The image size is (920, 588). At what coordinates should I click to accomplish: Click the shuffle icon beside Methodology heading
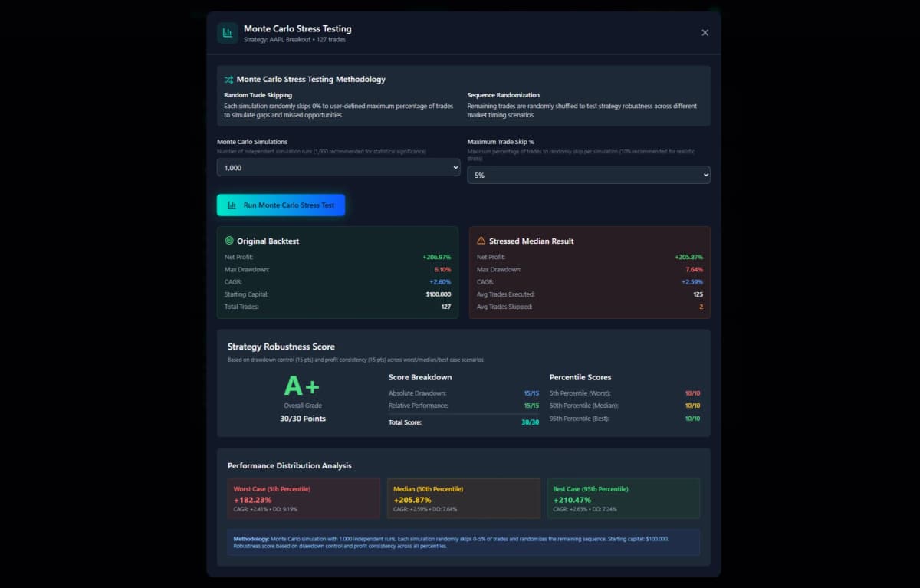click(228, 80)
